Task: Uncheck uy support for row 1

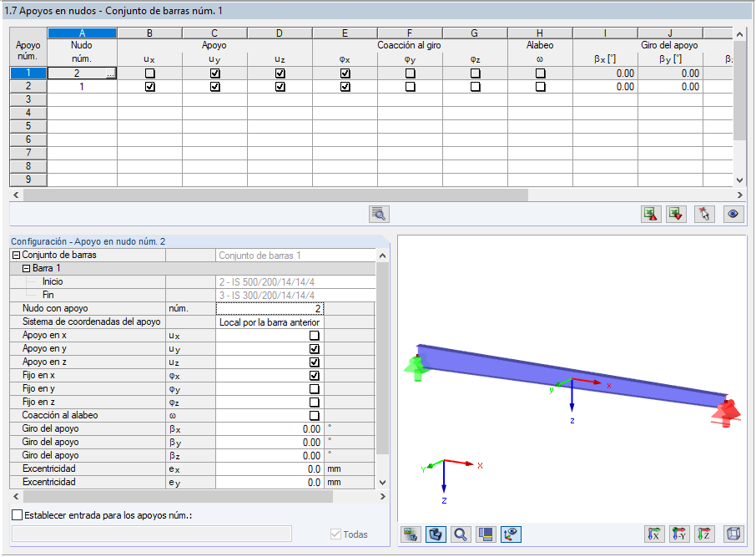Action: tap(215, 73)
